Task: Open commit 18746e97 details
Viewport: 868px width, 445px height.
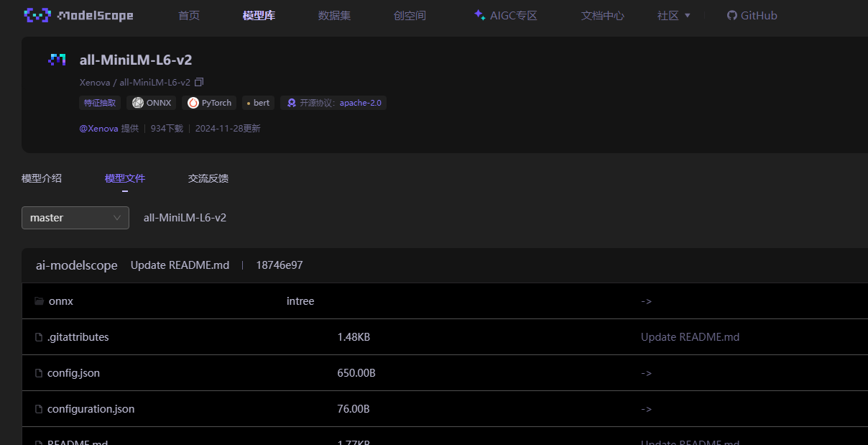Action: point(280,265)
